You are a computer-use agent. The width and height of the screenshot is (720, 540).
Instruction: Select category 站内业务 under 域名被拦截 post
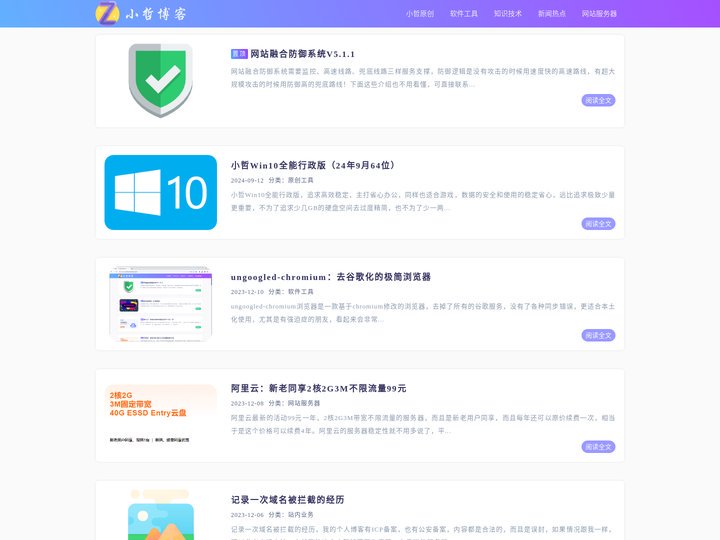[x=300, y=515]
